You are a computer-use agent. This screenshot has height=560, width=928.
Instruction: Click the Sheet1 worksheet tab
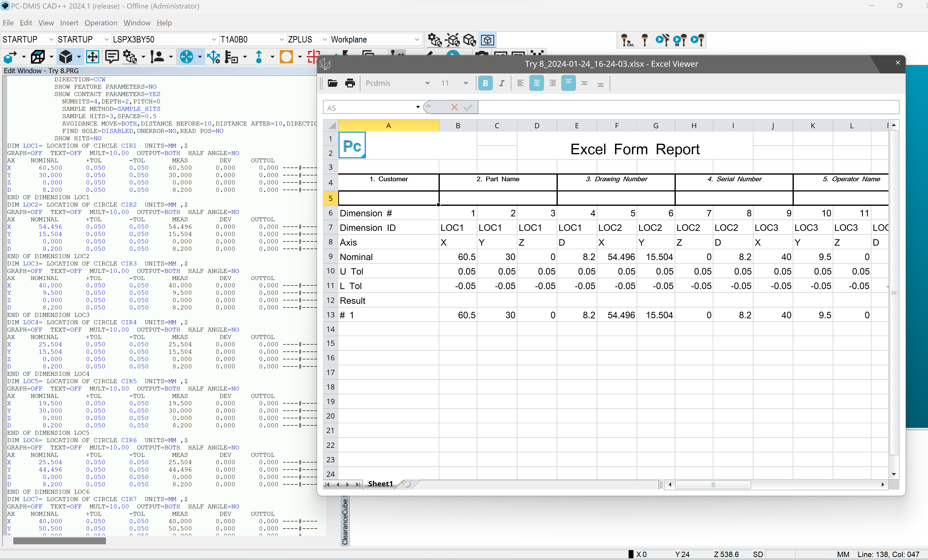[380, 484]
